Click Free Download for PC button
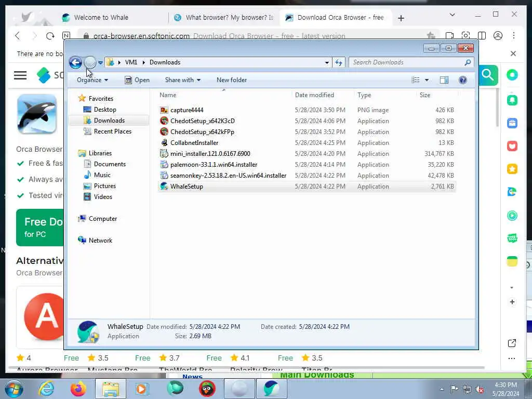The width and height of the screenshot is (532, 399). coord(39,228)
